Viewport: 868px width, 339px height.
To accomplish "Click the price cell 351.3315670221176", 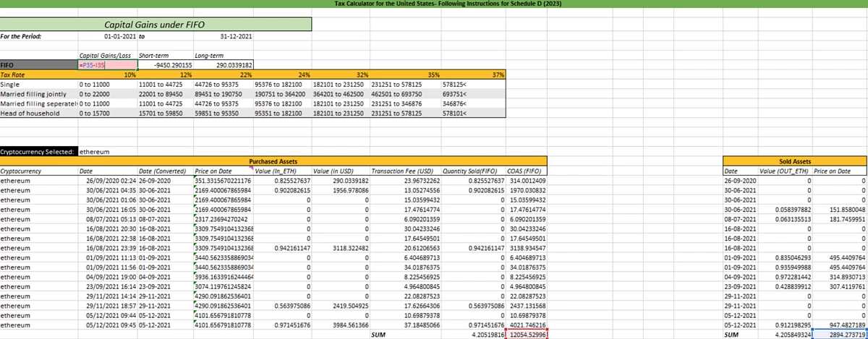I will point(223,180).
